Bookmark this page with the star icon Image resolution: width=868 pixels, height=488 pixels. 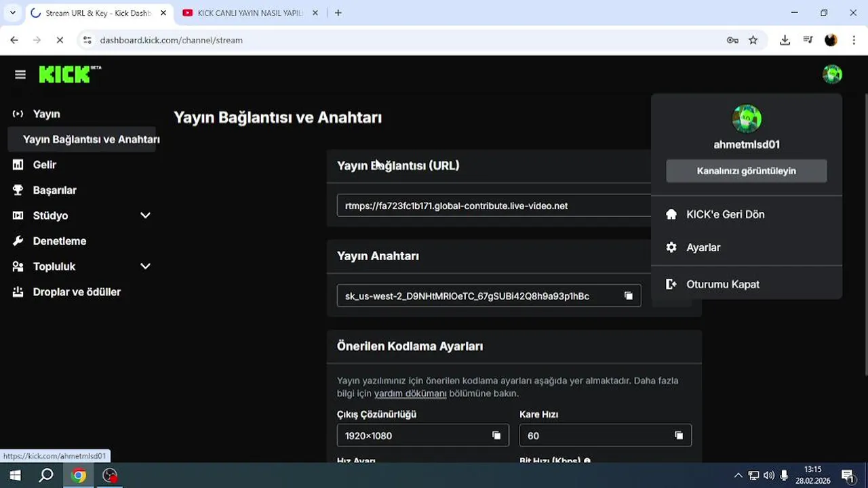point(753,40)
